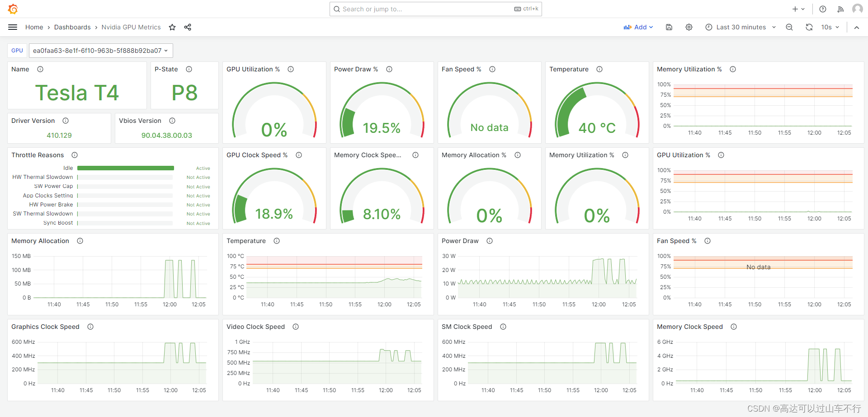Click the Tesla T4 name value
The height and width of the screenshot is (417, 868).
pos(77,93)
